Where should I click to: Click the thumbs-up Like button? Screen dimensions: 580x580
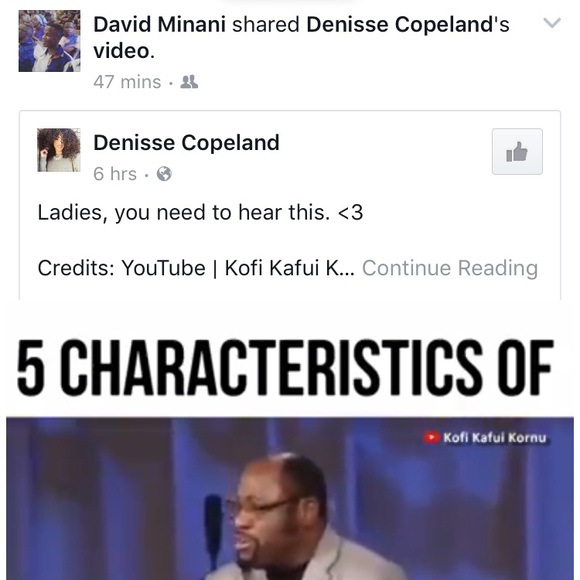click(x=517, y=151)
